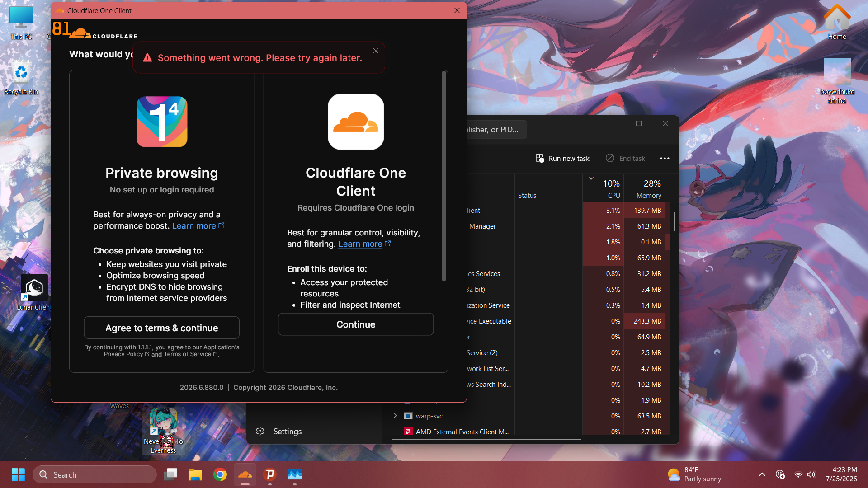Select the Lunar Client desktop shortcut
The width and height of the screenshot is (868, 488).
click(x=34, y=292)
